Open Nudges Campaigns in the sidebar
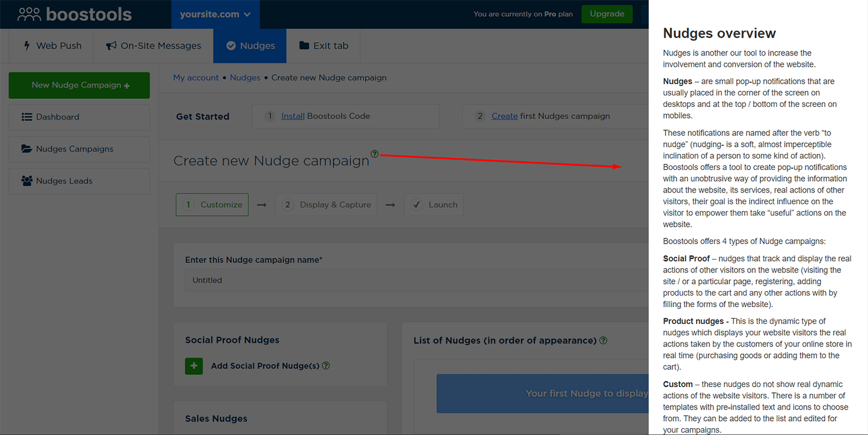 pos(79,149)
